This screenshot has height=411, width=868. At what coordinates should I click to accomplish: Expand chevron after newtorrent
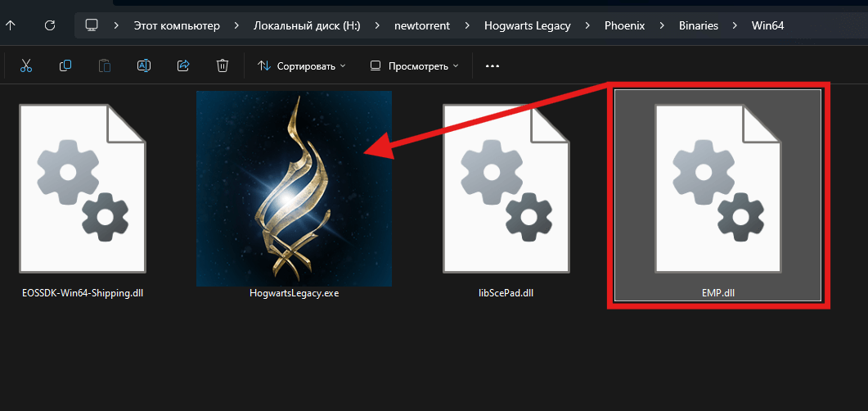pyautogui.click(x=466, y=25)
